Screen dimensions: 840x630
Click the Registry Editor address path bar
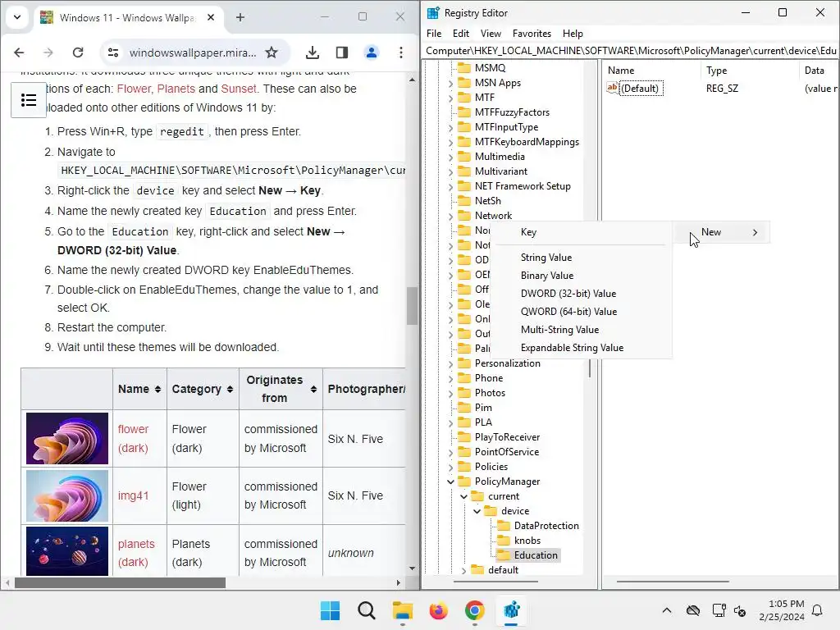[x=631, y=50]
